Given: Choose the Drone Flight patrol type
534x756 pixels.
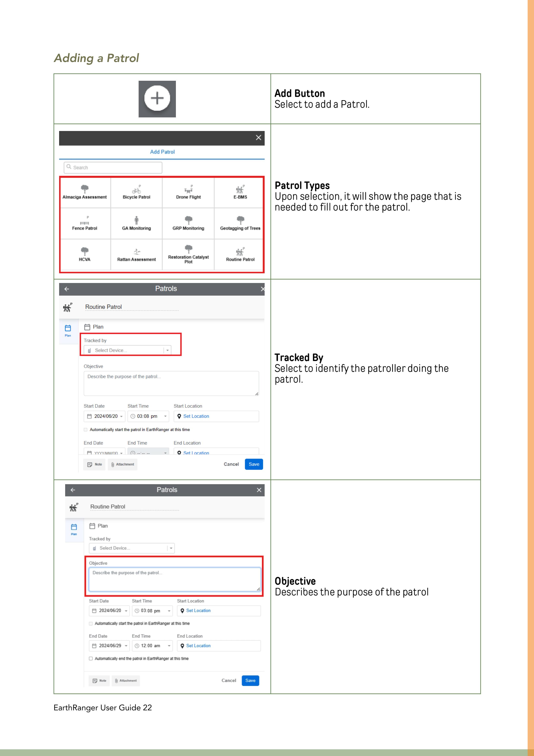Looking at the screenshot, I should pos(188,192).
